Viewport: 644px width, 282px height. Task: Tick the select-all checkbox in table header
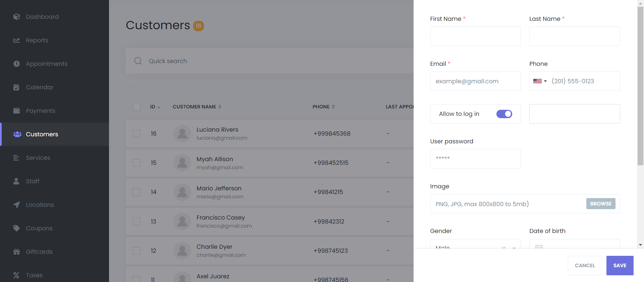[x=137, y=107]
